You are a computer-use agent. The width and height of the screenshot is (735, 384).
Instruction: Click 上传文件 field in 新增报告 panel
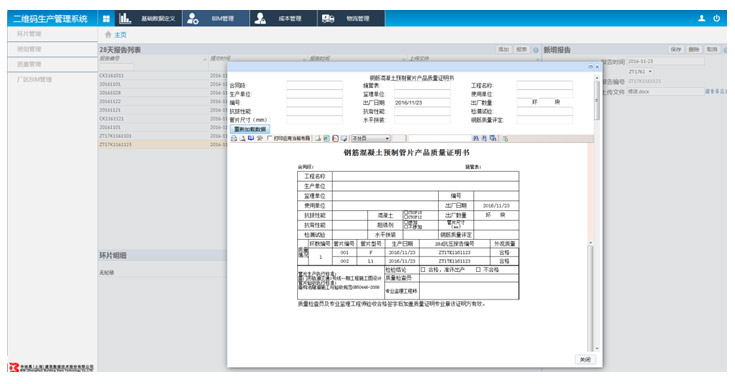point(666,92)
